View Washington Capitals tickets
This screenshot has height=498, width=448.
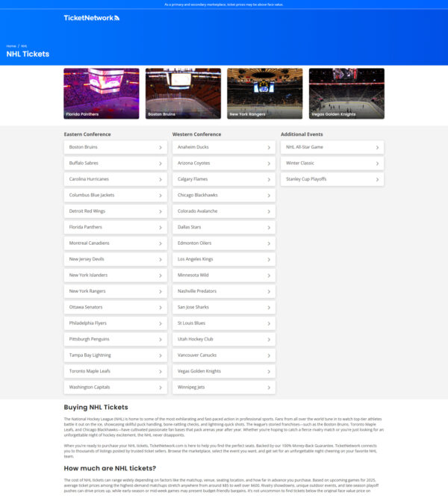pos(115,387)
